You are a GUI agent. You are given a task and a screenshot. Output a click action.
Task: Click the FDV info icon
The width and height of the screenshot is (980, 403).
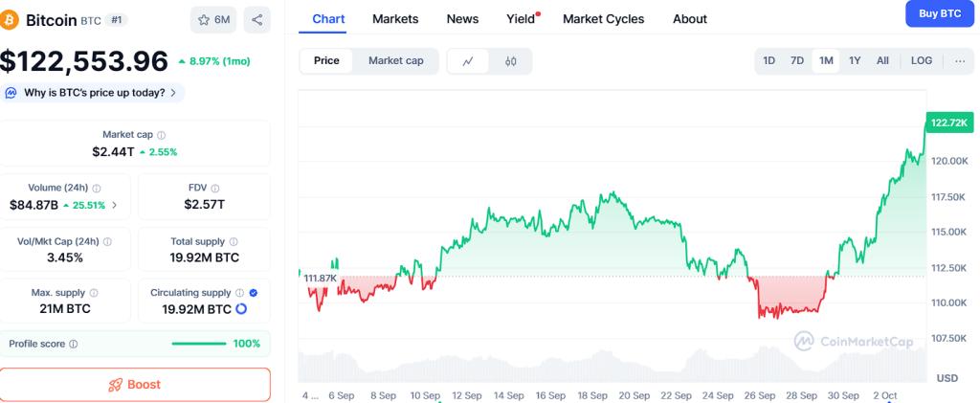pyautogui.click(x=212, y=189)
